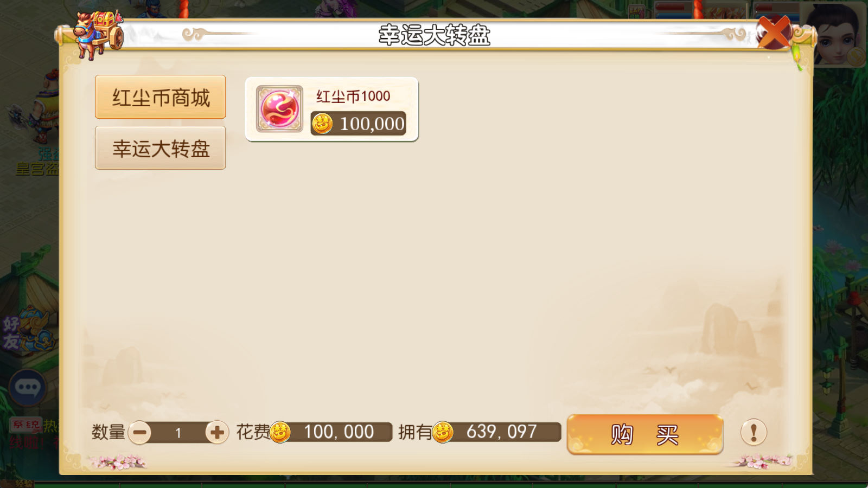Click the gold coin icon beside 花费
Viewport: 868px width, 488px height.
(280, 432)
